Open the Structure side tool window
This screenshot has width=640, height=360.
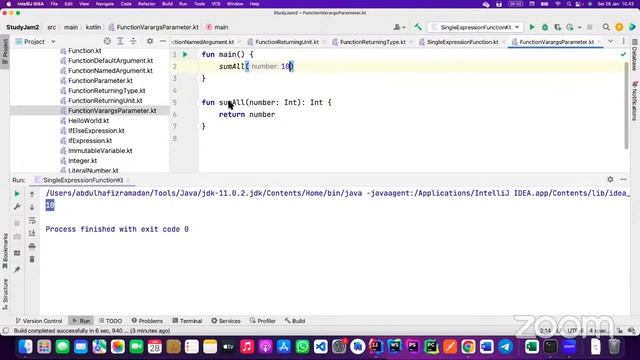coord(5,294)
